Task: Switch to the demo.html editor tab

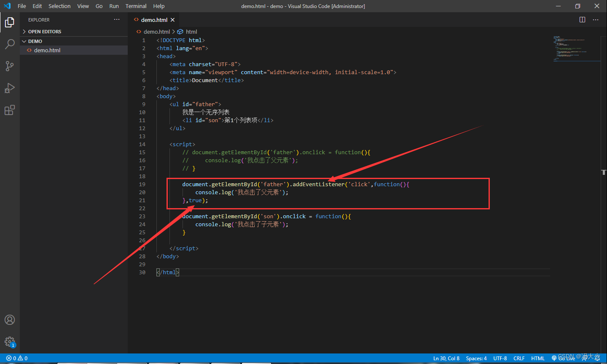Action: (x=154, y=20)
